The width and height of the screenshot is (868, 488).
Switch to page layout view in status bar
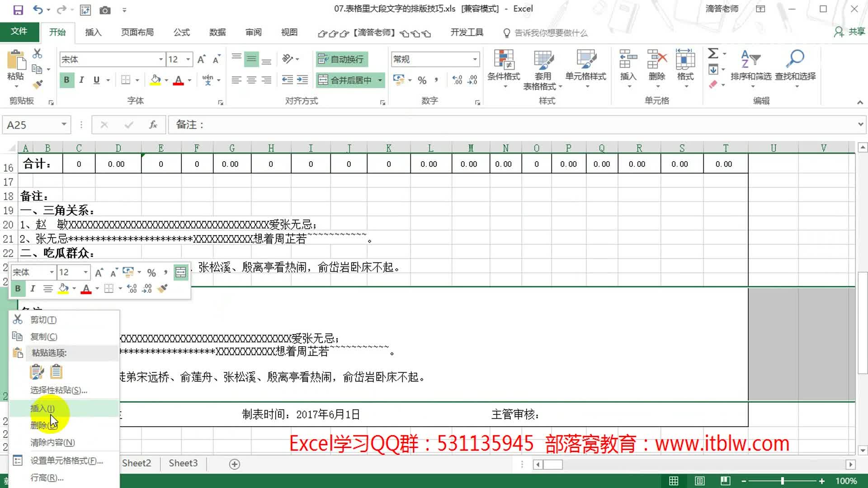tap(699, 481)
